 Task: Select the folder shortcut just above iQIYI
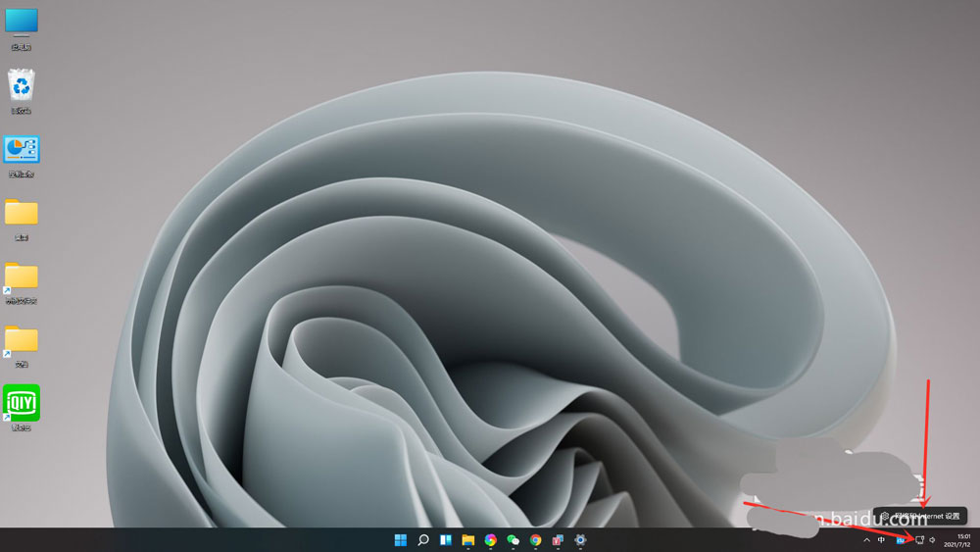point(22,346)
